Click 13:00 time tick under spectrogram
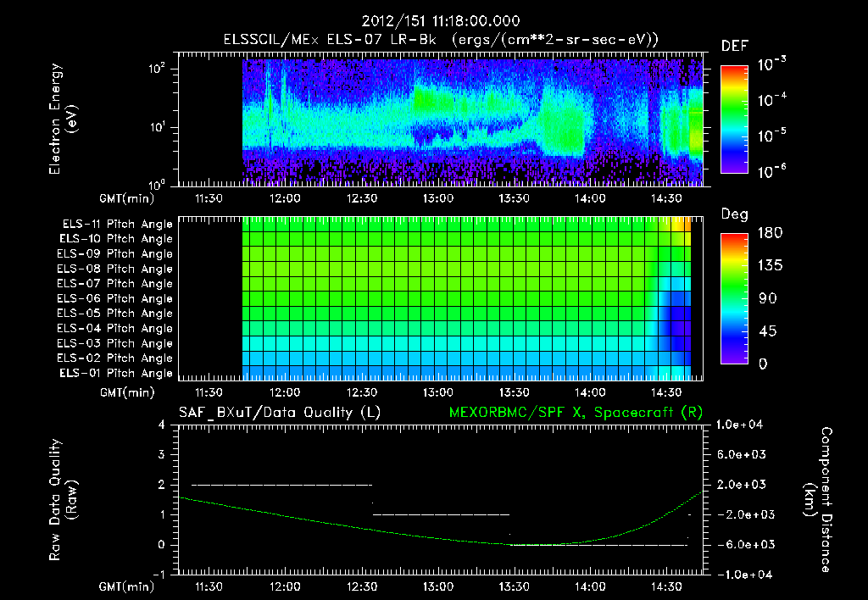The height and width of the screenshot is (600, 868). 438,198
